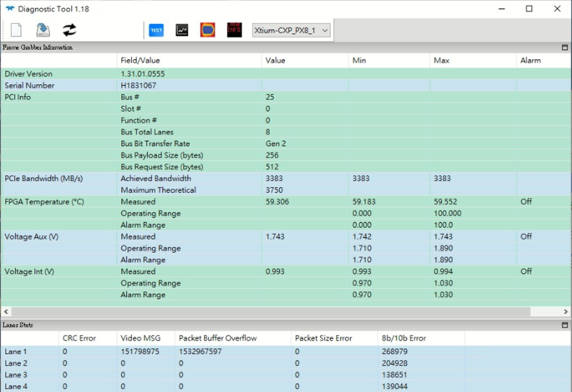
Task: Select the Serial Number row label
Action: pyautogui.click(x=29, y=85)
